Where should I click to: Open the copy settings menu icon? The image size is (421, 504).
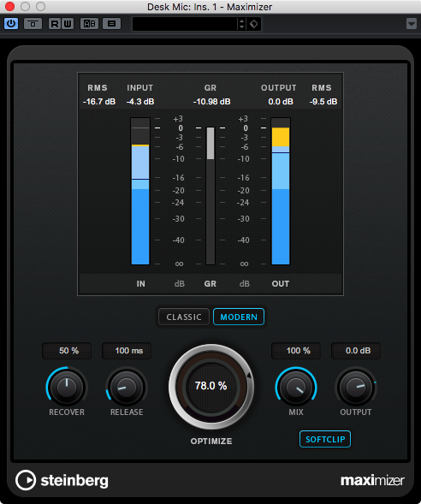(x=111, y=24)
